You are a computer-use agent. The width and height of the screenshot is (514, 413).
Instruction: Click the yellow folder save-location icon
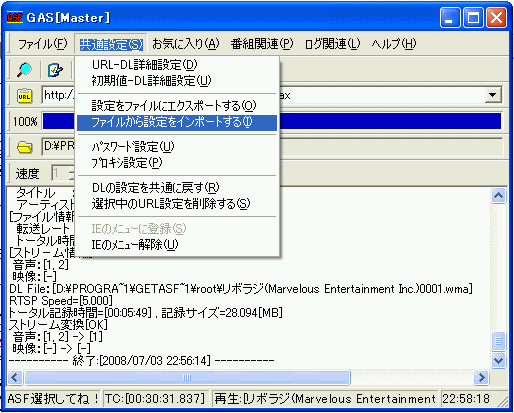(x=24, y=147)
